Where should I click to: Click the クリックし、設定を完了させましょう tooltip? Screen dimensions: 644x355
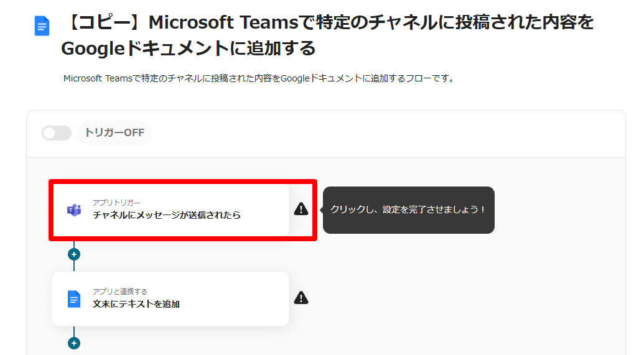408,210
